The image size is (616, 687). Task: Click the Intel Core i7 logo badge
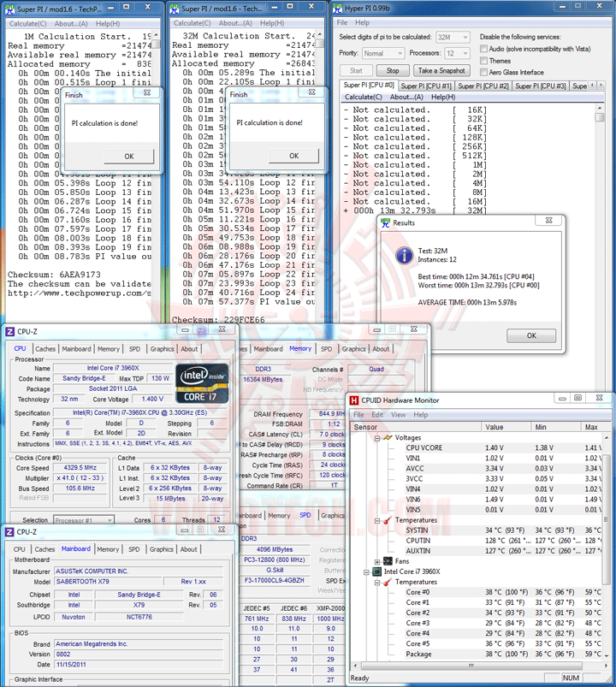click(202, 383)
